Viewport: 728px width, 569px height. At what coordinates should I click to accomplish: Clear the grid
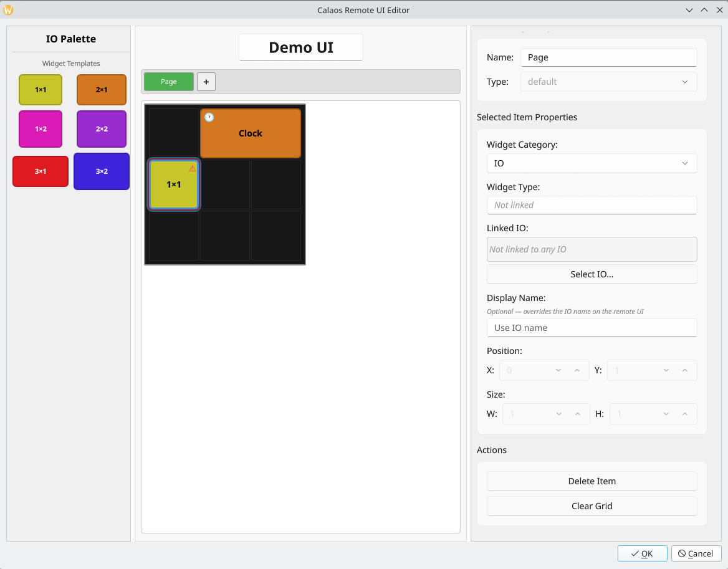pyautogui.click(x=591, y=505)
